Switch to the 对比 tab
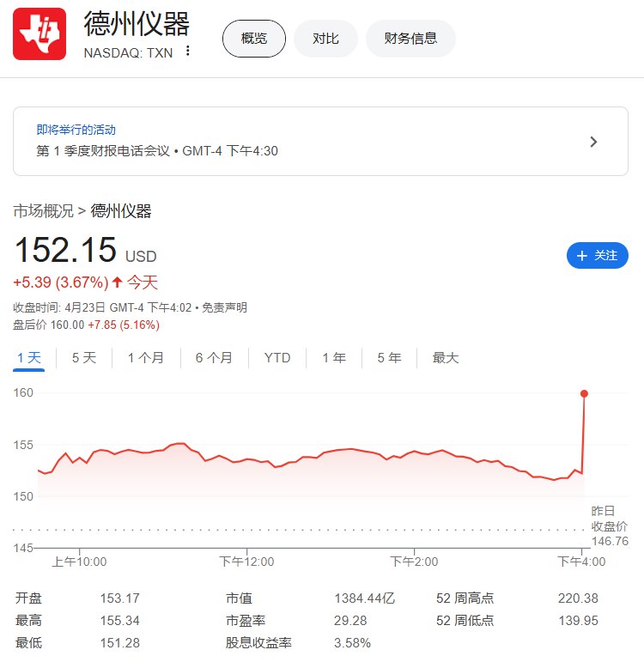Screen dimensions: 644x662 pyautogui.click(x=325, y=39)
